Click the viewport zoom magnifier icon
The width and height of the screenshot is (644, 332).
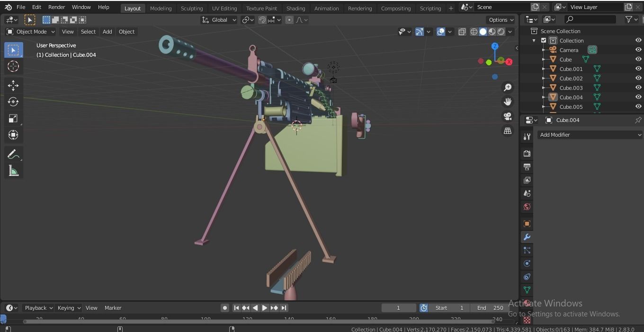[x=508, y=87]
